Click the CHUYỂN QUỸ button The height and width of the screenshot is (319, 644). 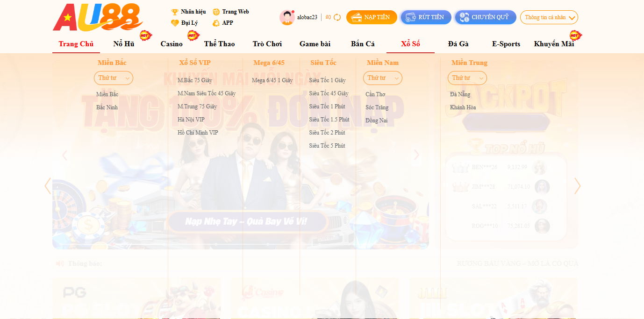click(485, 17)
